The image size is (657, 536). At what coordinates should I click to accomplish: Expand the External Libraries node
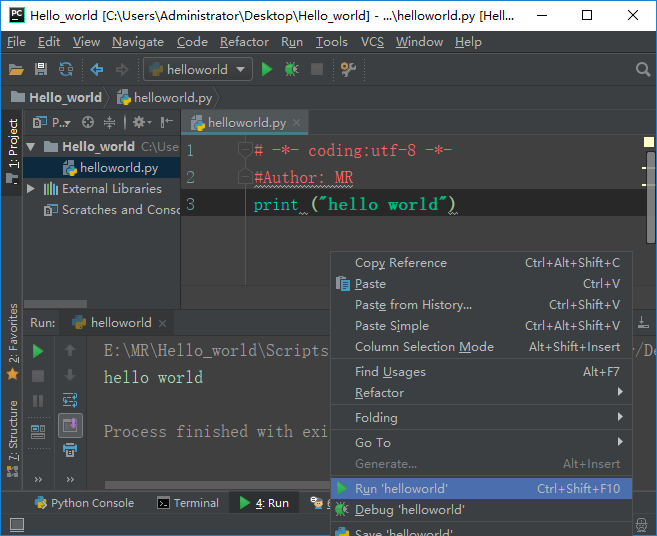click(31, 189)
